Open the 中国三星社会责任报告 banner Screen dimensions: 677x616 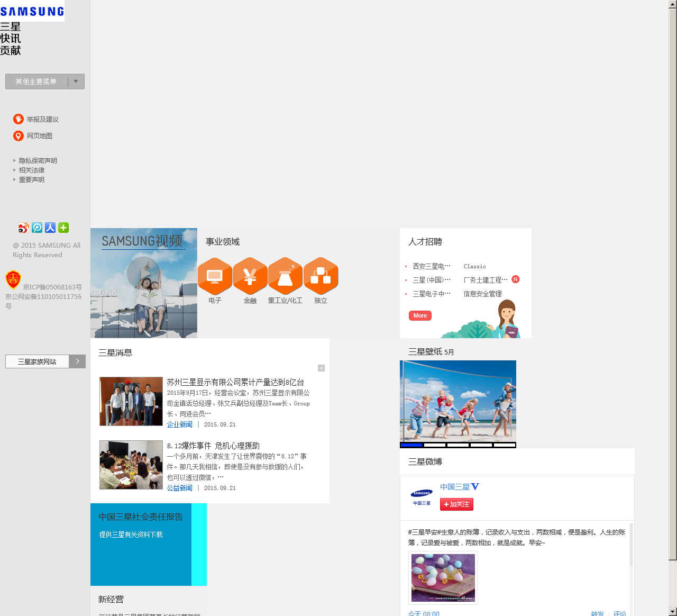point(149,545)
